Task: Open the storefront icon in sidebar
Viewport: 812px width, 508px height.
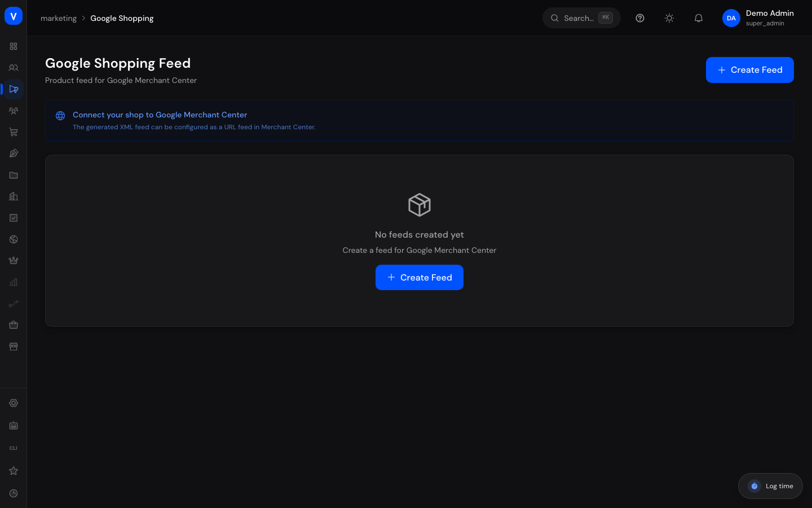Action: [x=14, y=347]
